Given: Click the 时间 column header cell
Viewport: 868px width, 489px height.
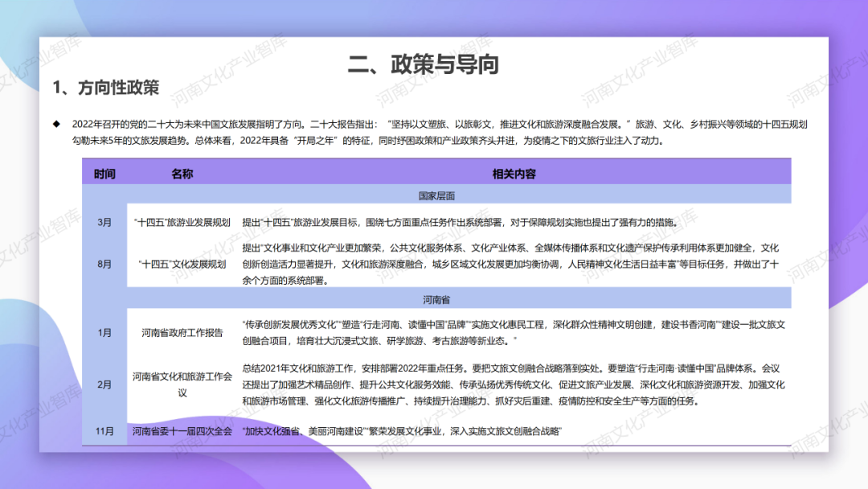Looking at the screenshot, I should pyautogui.click(x=103, y=173).
